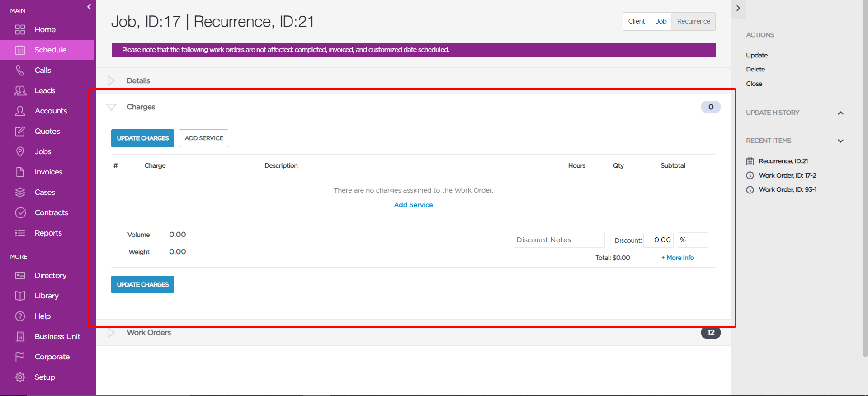The height and width of the screenshot is (396, 868).
Task: Collapse the Charges section
Action: click(111, 107)
